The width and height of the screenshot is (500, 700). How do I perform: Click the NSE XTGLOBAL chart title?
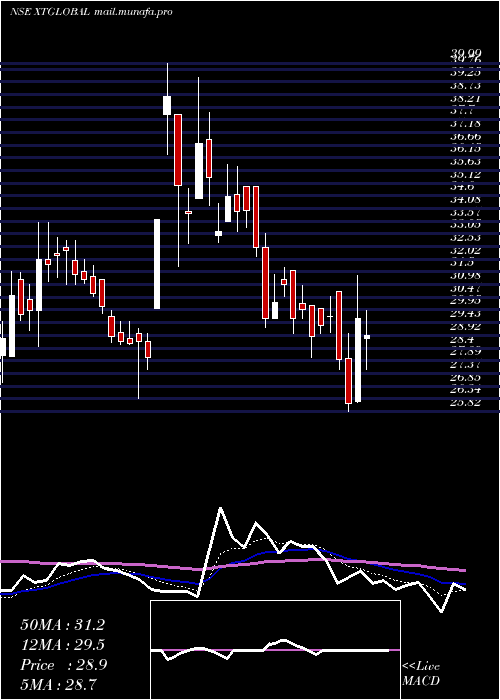[91, 12]
